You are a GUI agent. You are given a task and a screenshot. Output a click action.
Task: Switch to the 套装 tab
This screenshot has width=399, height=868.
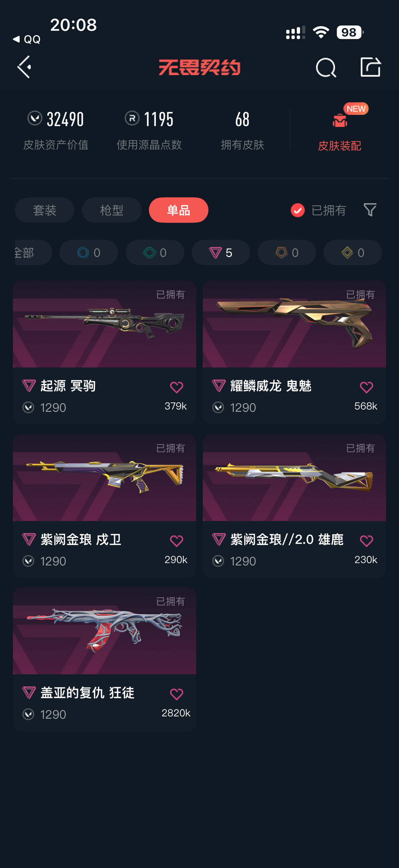click(x=45, y=210)
